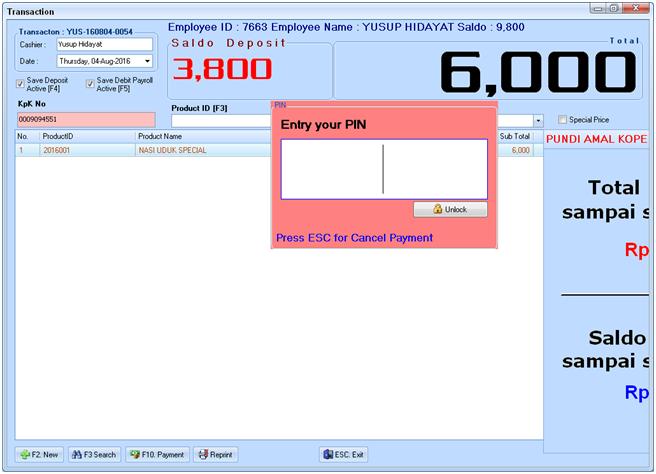The image size is (656, 474).
Task: Open F3 Search with binoculars icon
Action: (94, 454)
